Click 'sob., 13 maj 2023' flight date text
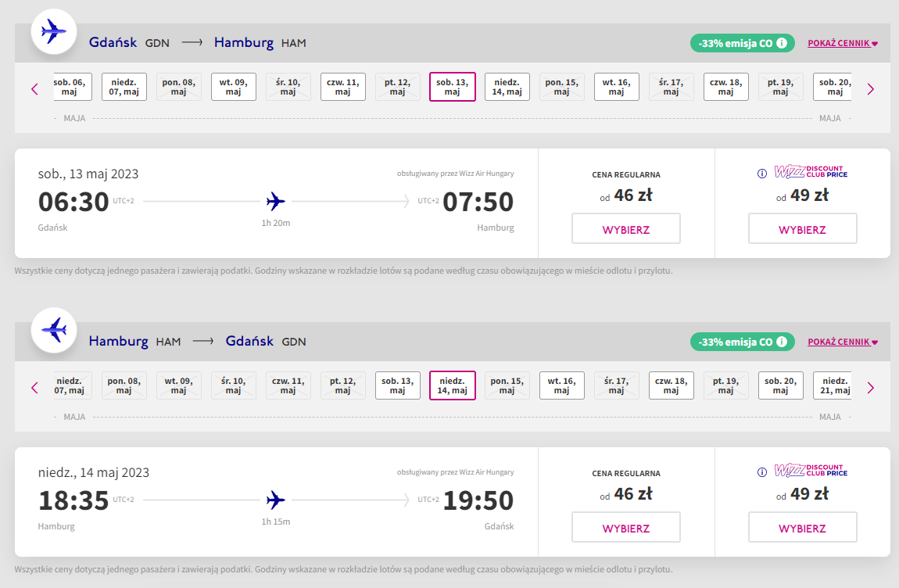The width and height of the screenshot is (899, 588). pyautogui.click(x=88, y=174)
